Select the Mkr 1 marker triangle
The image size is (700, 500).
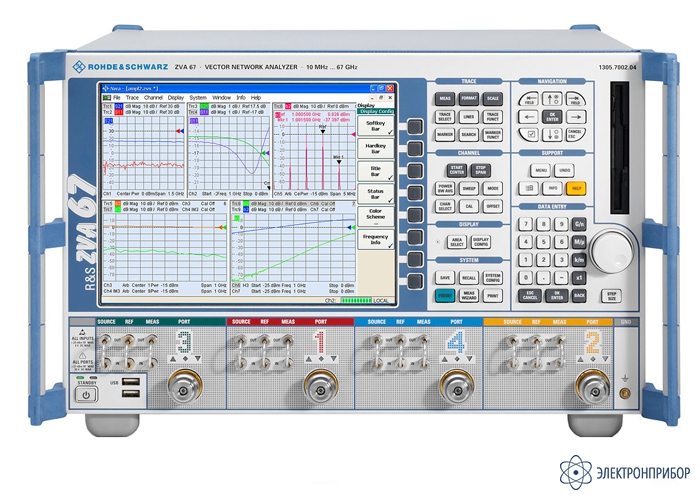coord(339,162)
